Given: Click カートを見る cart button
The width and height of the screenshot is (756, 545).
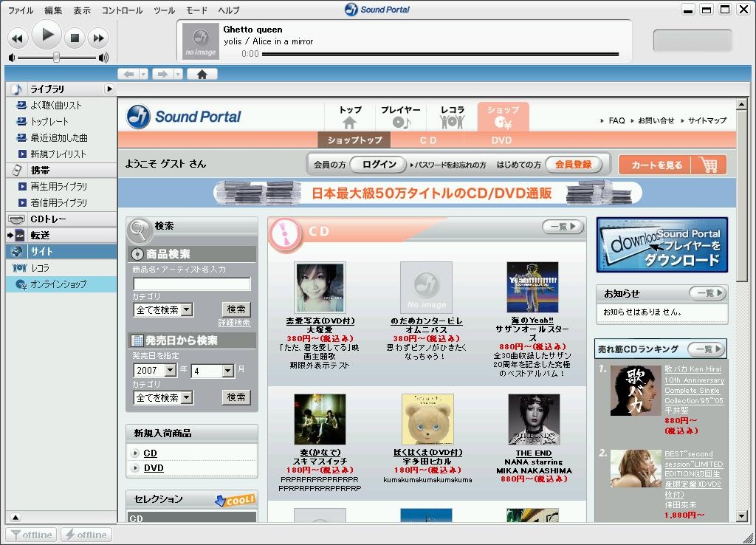Looking at the screenshot, I should click(x=672, y=165).
